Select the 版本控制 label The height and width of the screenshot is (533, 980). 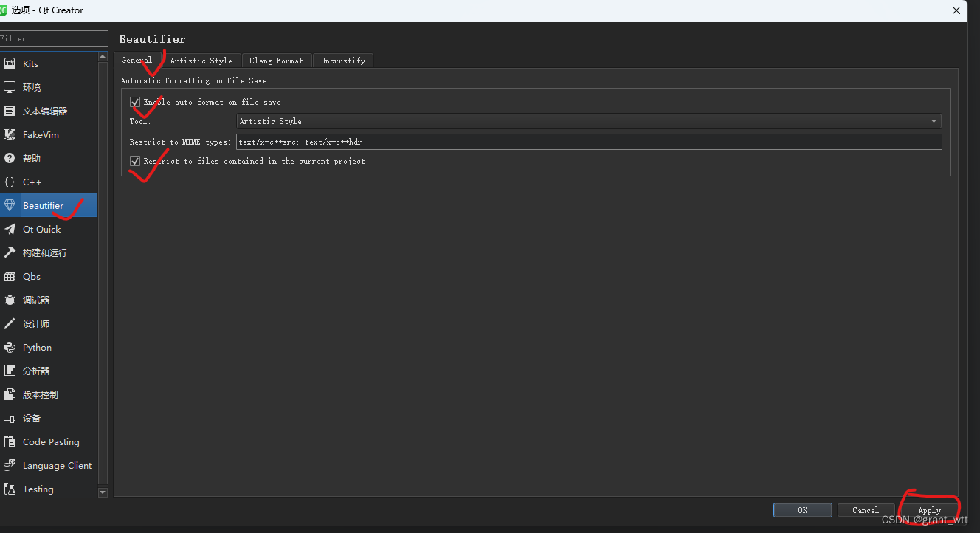click(41, 395)
